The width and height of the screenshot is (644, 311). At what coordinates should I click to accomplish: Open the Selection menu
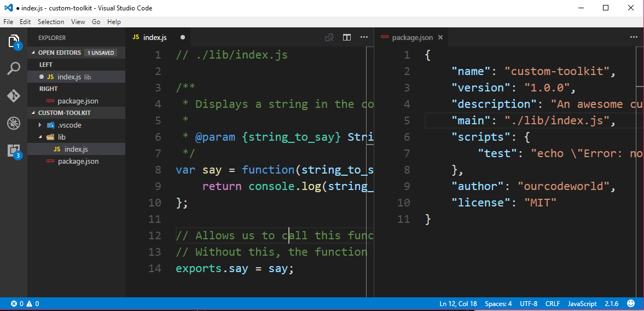pos(51,22)
